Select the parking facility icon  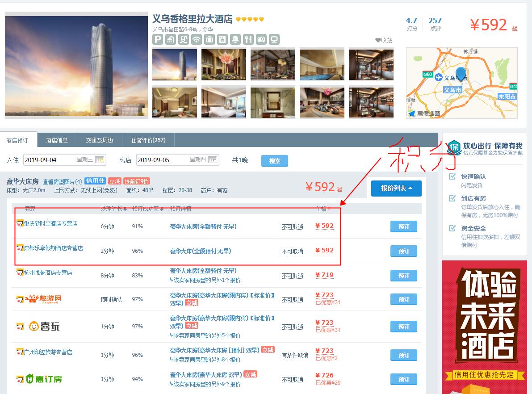[x=157, y=39]
